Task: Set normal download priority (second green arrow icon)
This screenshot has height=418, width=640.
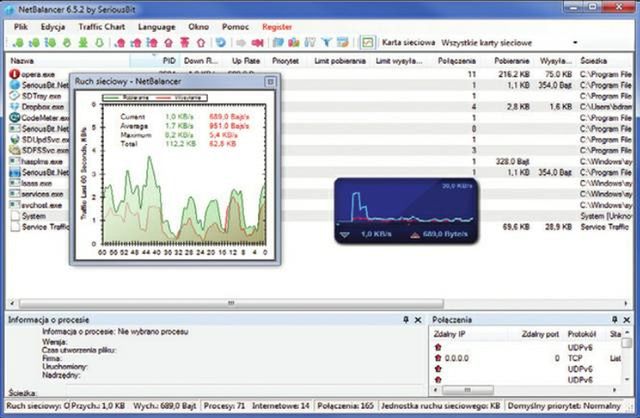Action: click(x=34, y=42)
